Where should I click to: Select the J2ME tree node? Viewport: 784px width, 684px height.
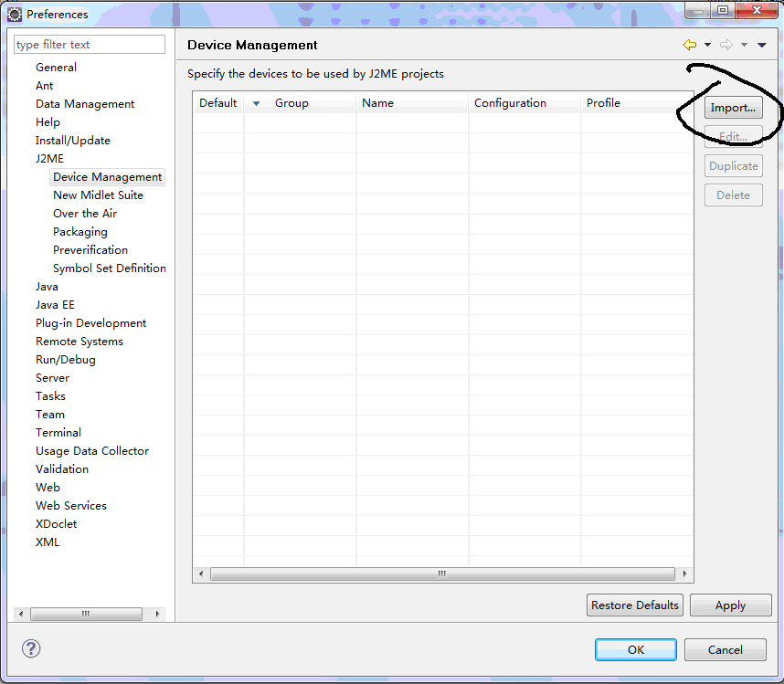coord(49,158)
